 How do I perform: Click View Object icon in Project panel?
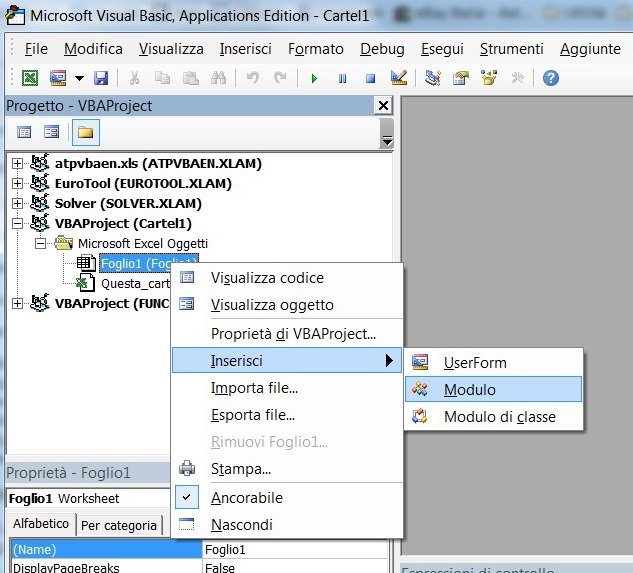pyautogui.click(x=52, y=132)
